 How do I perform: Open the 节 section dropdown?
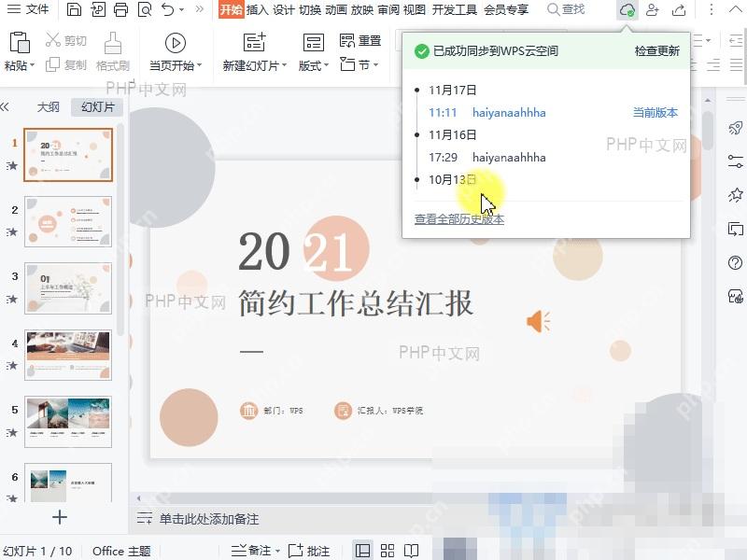[x=359, y=64]
